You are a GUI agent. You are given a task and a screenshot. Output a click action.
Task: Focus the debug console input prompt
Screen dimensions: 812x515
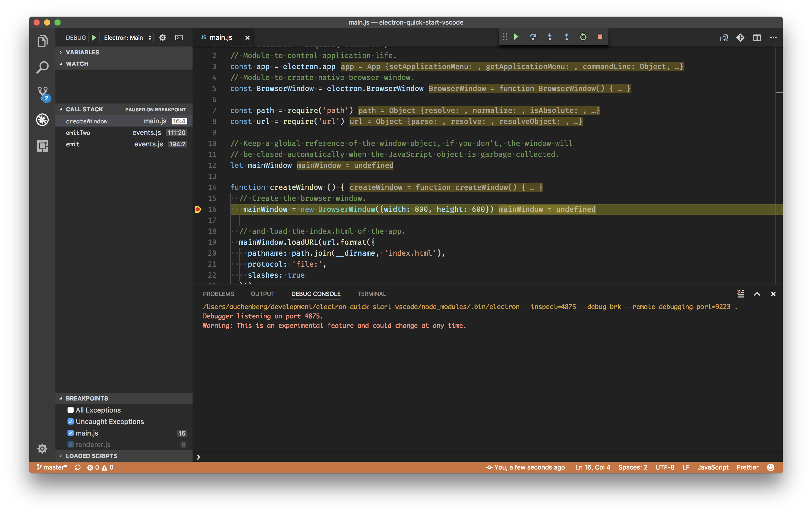(487, 457)
